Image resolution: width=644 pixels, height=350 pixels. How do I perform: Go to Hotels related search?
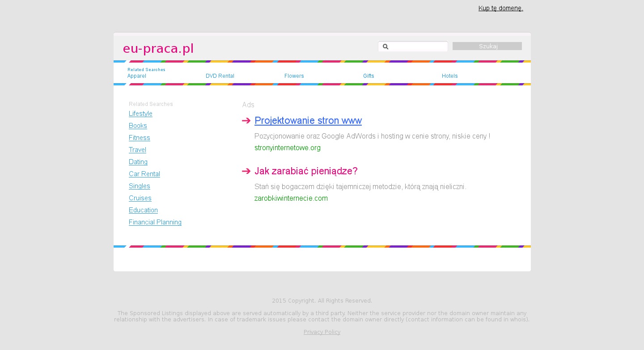(x=449, y=76)
